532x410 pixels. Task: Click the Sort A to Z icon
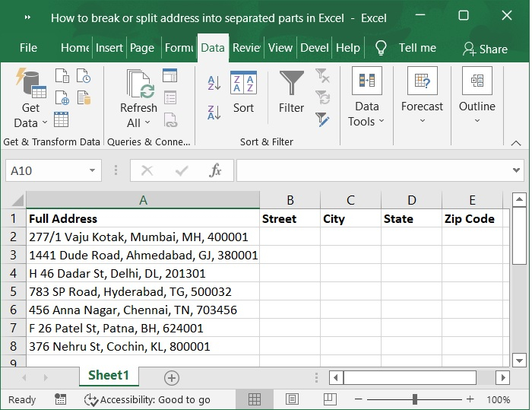(x=214, y=83)
